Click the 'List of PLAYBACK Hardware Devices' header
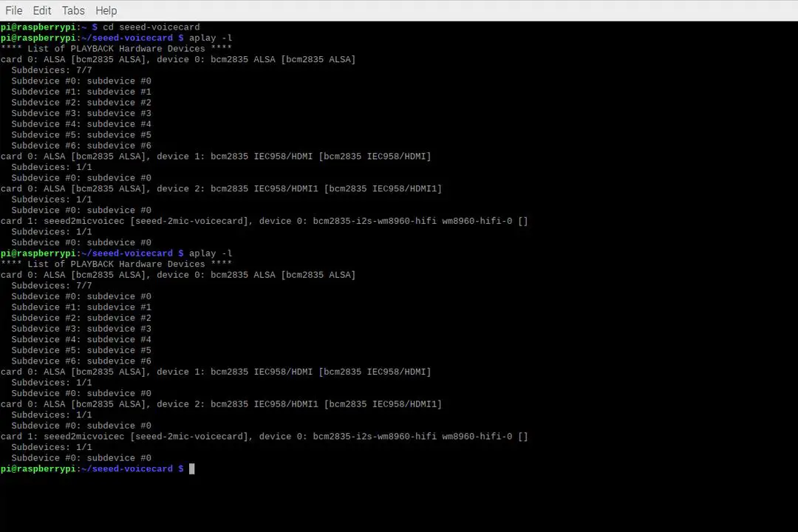Viewport: 798px width, 532px height. (x=115, y=48)
